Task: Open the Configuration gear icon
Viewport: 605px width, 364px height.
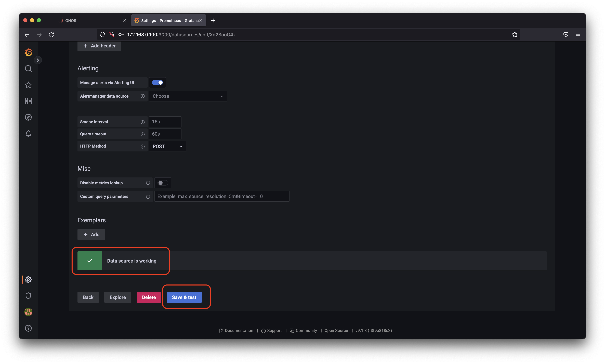Action: 29,280
